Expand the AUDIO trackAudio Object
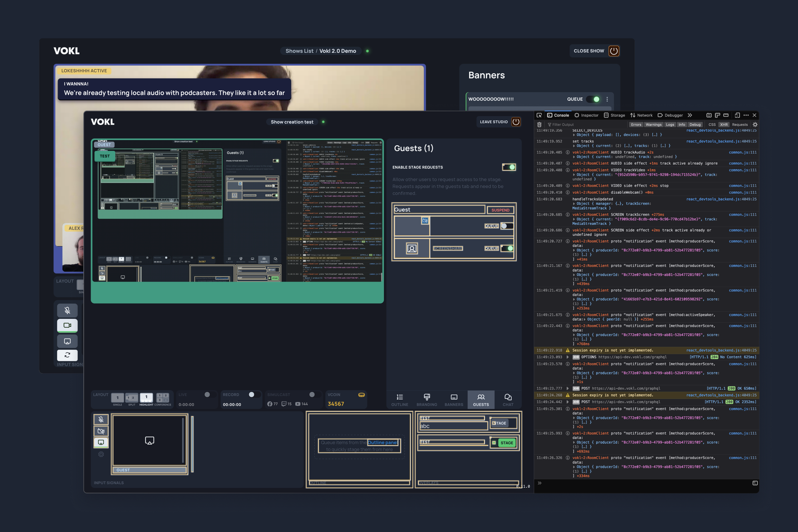This screenshot has height=532, width=798. point(574,157)
